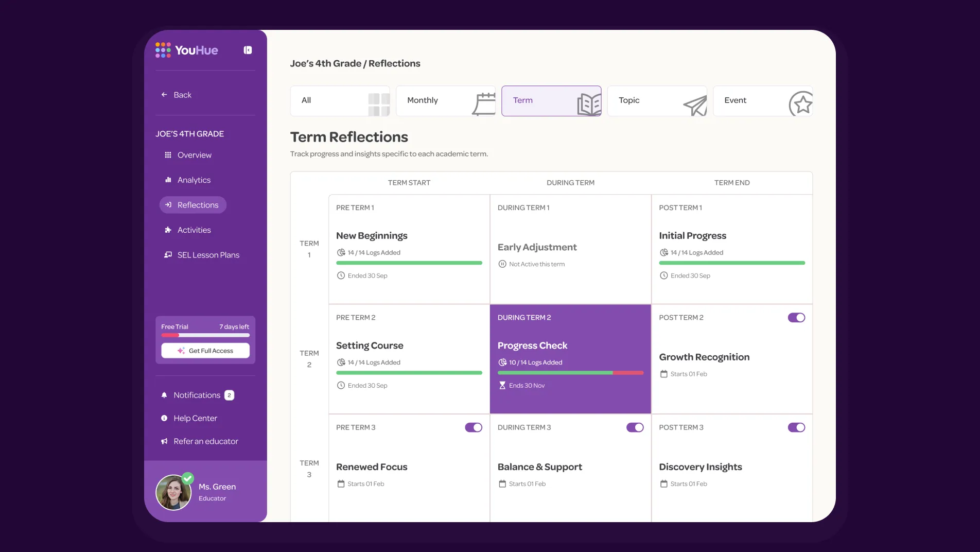Click the YouHue logo
The height and width of the screenshot is (552, 980).
(187, 50)
